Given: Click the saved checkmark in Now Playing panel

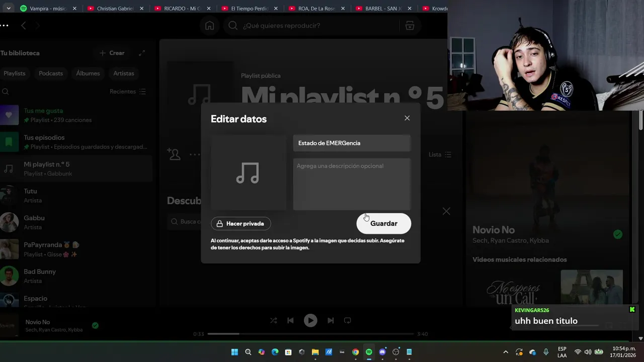Looking at the screenshot, I should pyautogui.click(x=618, y=234).
